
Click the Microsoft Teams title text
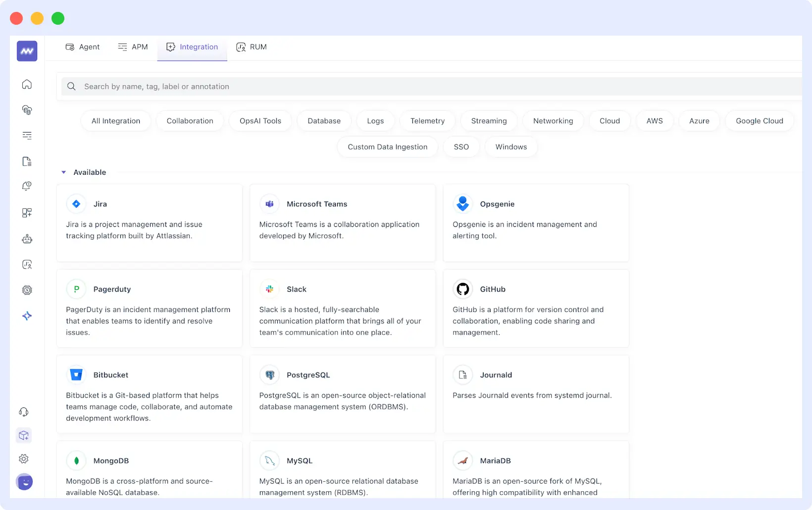click(x=317, y=204)
